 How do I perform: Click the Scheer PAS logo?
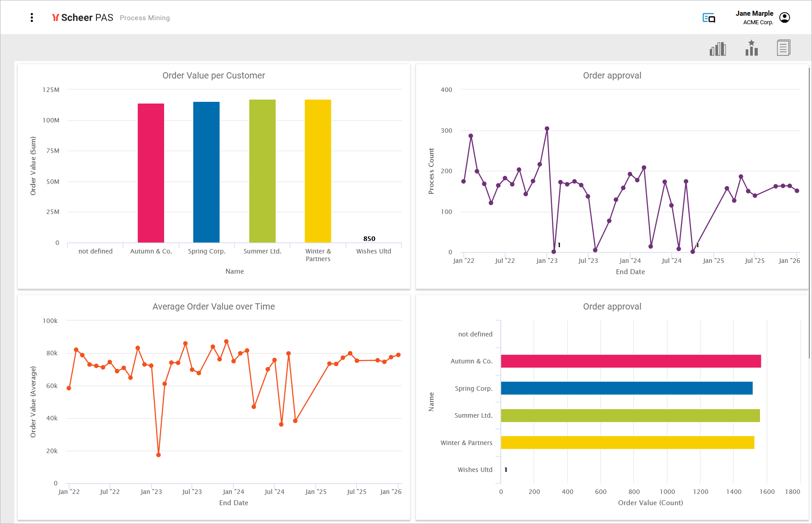[83, 17]
